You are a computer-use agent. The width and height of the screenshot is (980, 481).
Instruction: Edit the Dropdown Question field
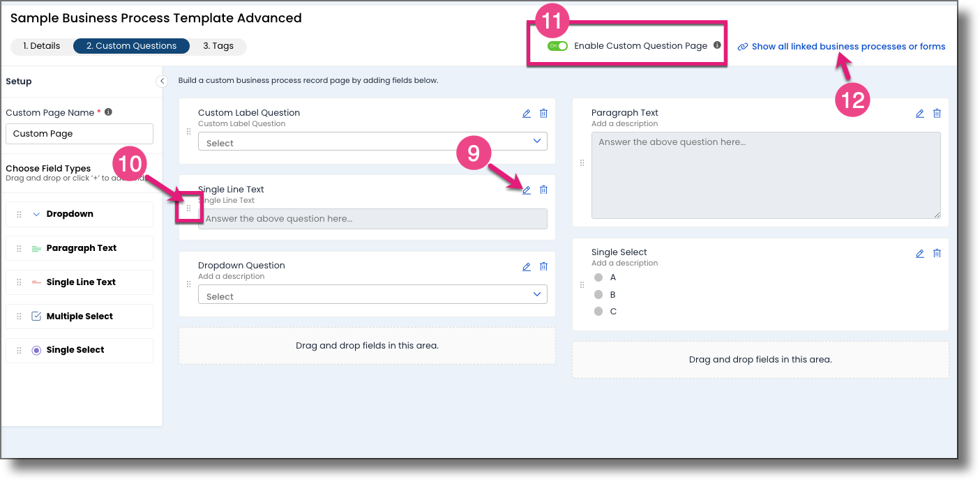(x=527, y=266)
